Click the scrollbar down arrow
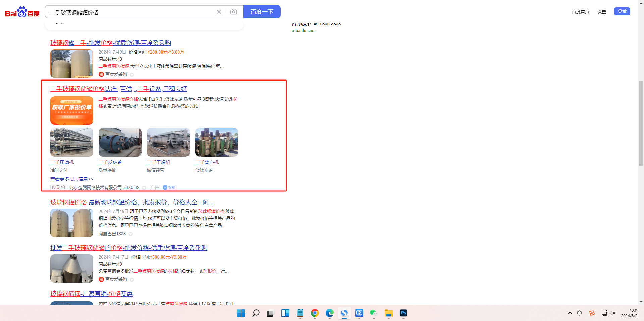 pyautogui.click(x=641, y=302)
